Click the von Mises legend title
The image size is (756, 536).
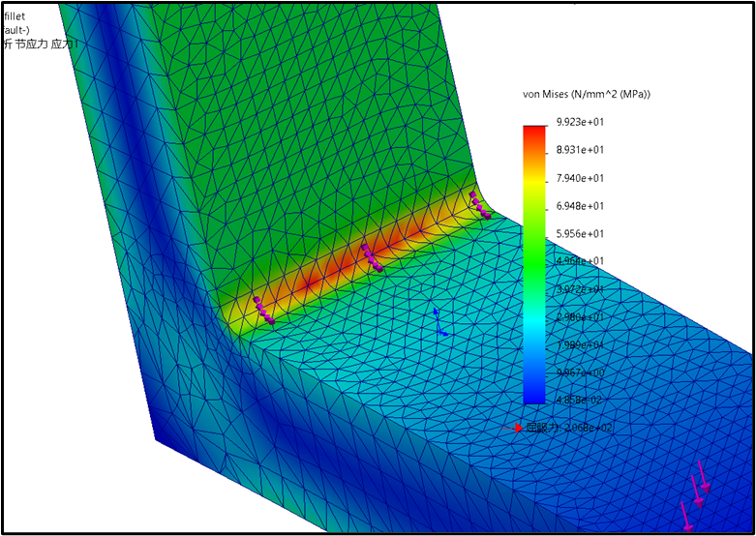tap(586, 94)
